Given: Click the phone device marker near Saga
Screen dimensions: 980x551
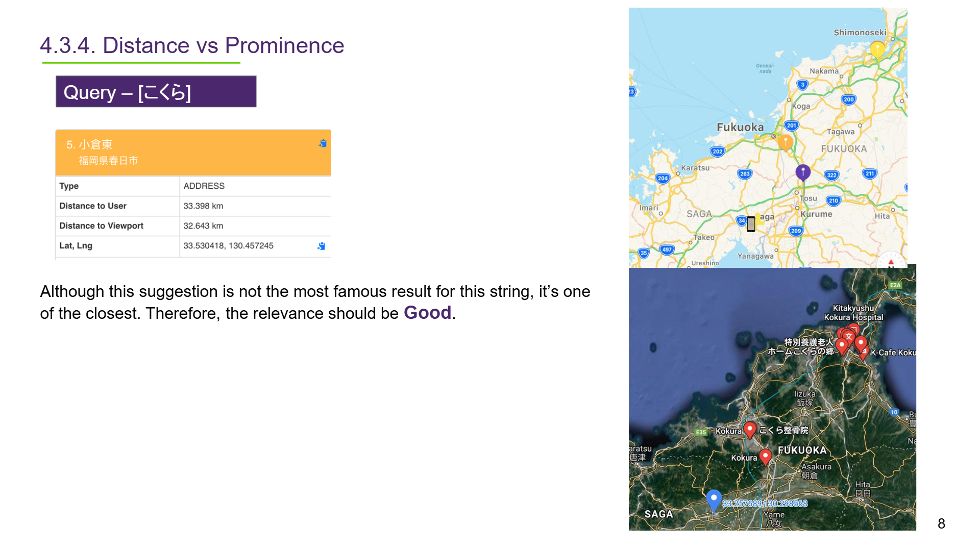Looking at the screenshot, I should coord(751,223).
